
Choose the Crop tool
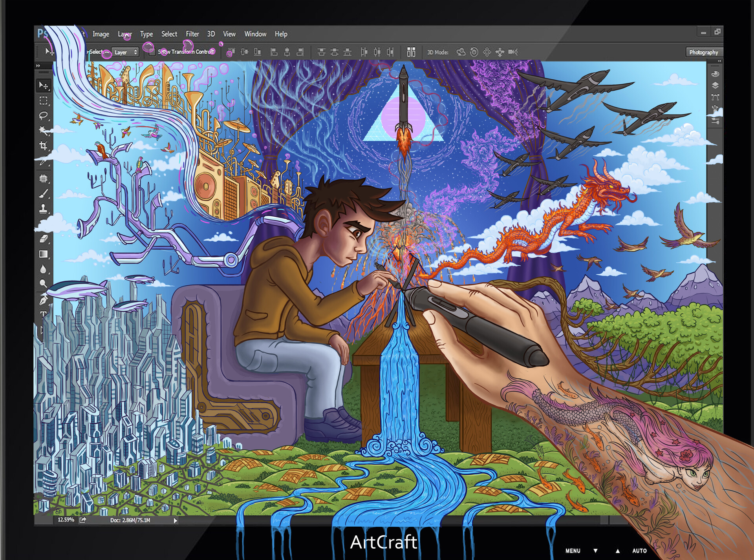pos(43,146)
